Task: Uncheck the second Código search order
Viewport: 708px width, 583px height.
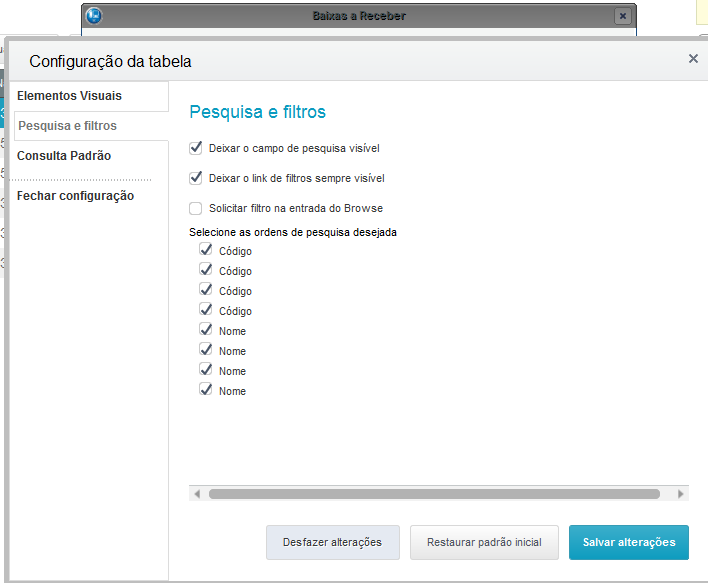Action: coord(206,270)
